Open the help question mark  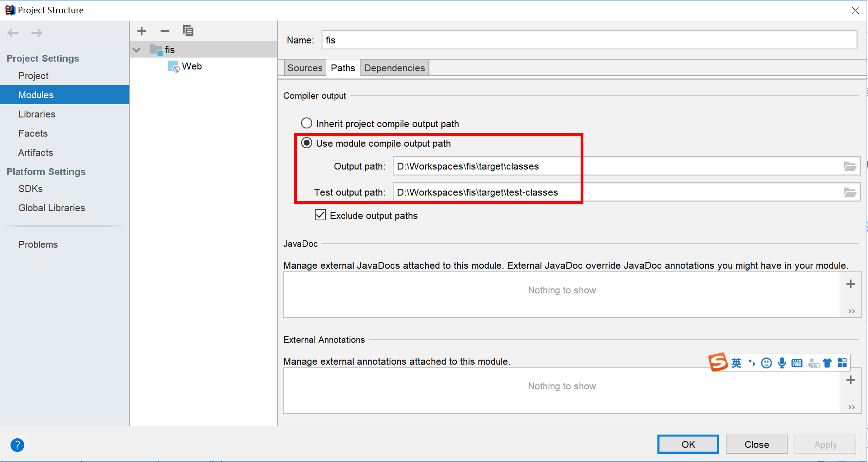coord(17,445)
